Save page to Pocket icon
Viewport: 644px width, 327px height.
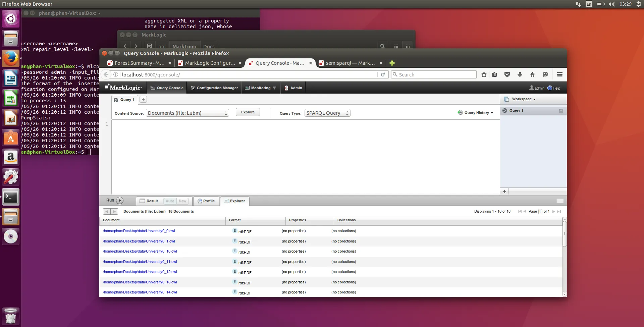click(x=507, y=74)
